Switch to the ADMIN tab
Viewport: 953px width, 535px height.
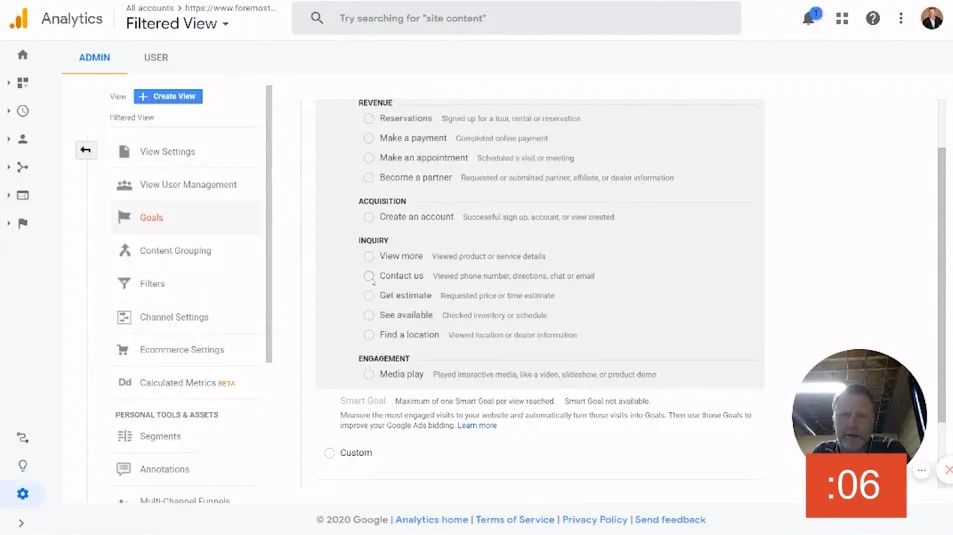coord(94,58)
